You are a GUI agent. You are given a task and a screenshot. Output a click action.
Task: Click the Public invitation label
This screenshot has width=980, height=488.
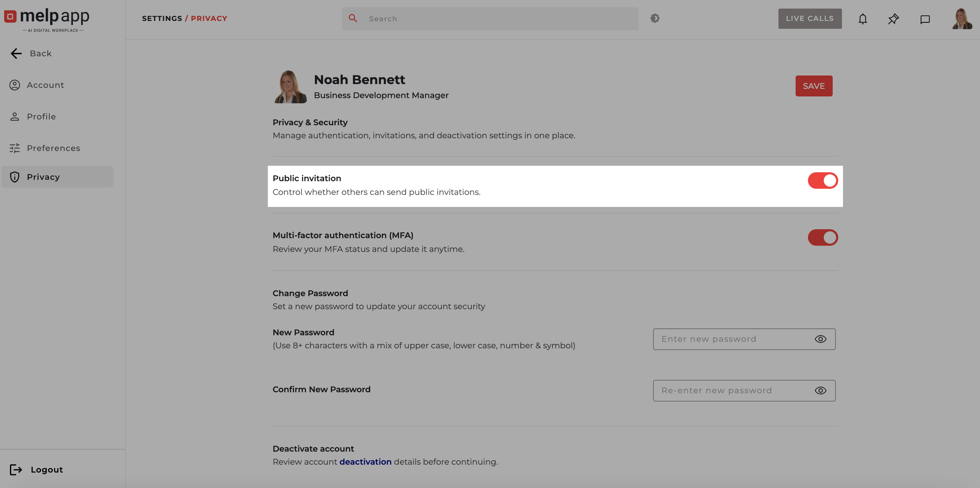tap(307, 178)
